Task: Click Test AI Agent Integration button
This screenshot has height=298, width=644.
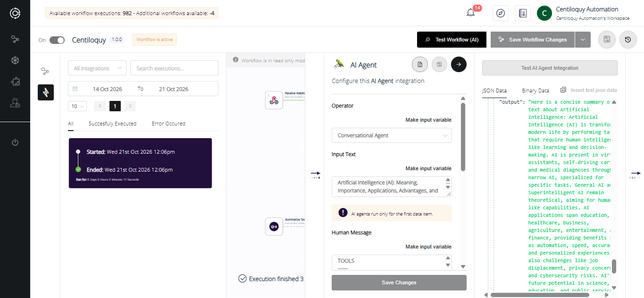Action: (550, 68)
